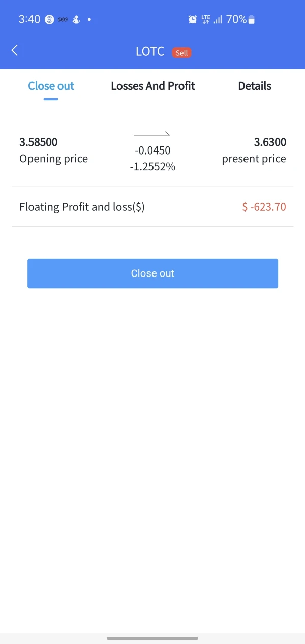Tap the $ -623.70 floating loss amount
Image resolution: width=305 pixels, height=644 pixels.
264,207
